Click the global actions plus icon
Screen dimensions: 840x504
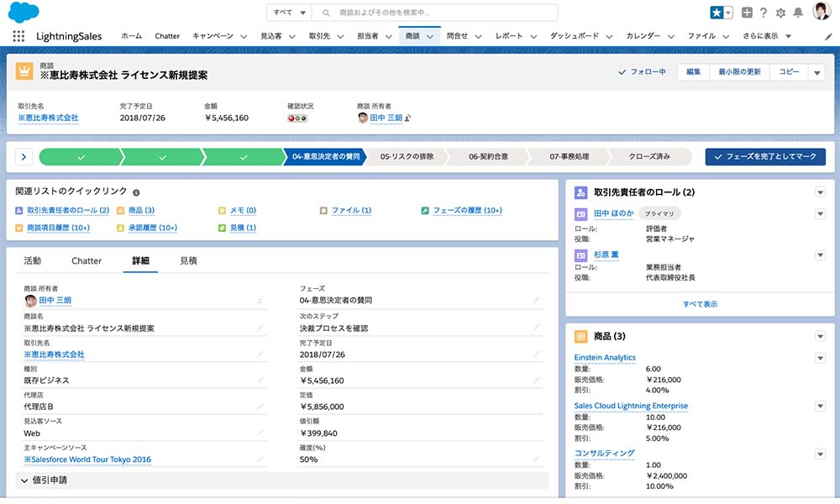pos(747,13)
